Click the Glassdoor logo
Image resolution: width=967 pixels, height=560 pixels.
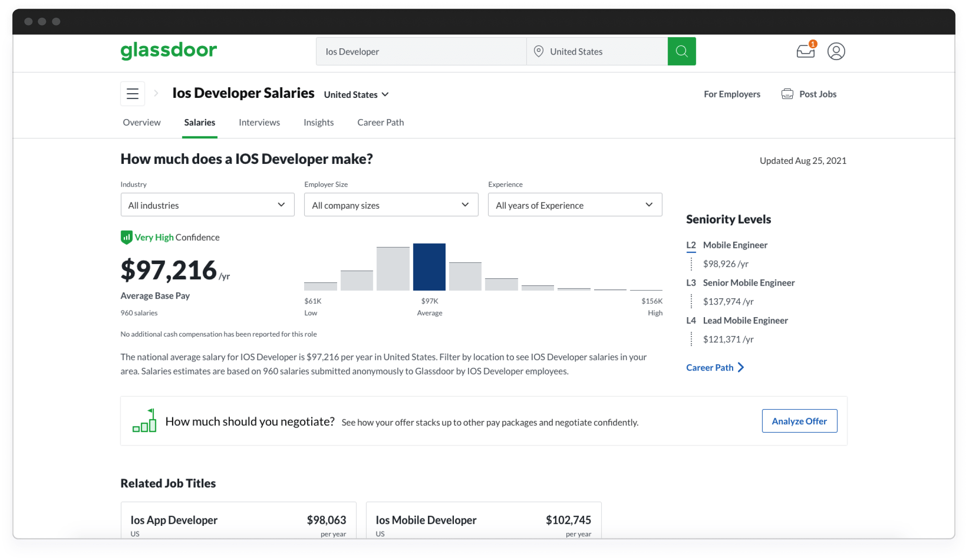coord(169,50)
